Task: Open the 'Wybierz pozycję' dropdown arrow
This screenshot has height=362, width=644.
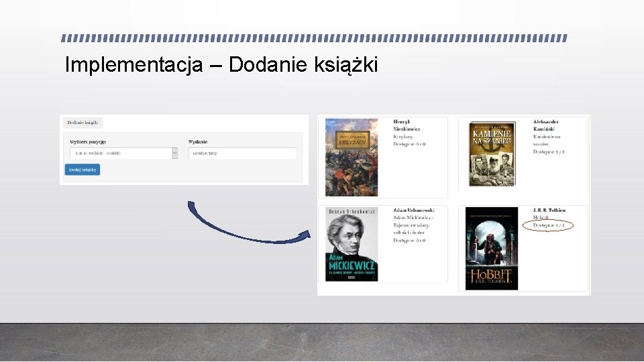Action: pyautogui.click(x=174, y=153)
